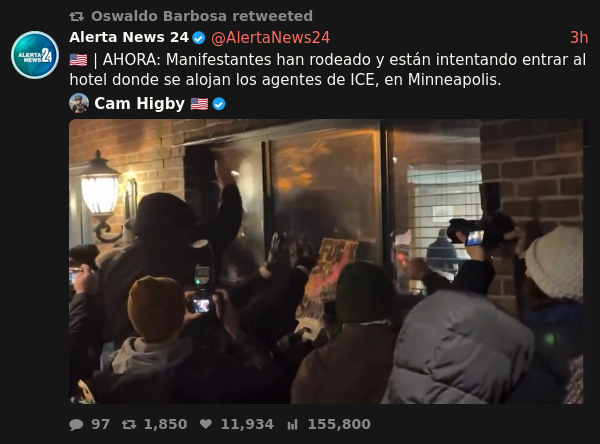Click the Cam Higby name in quoted tweet
This screenshot has width=600, height=444.
click(x=139, y=104)
